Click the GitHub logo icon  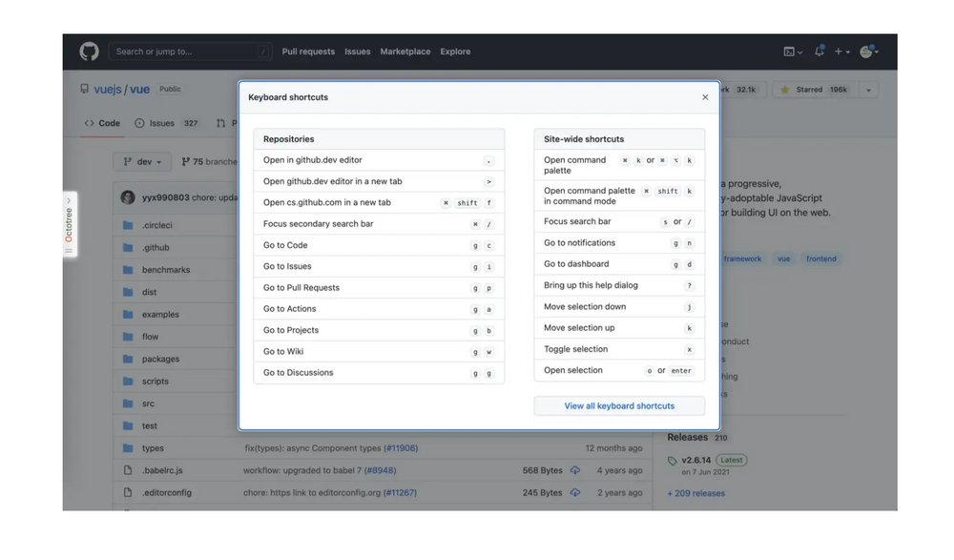(x=89, y=52)
